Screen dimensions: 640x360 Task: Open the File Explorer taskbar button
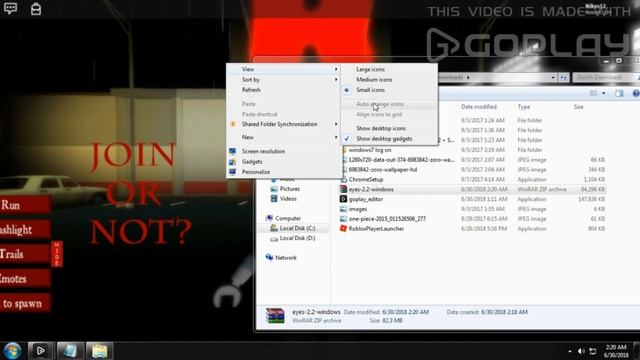(x=99, y=351)
